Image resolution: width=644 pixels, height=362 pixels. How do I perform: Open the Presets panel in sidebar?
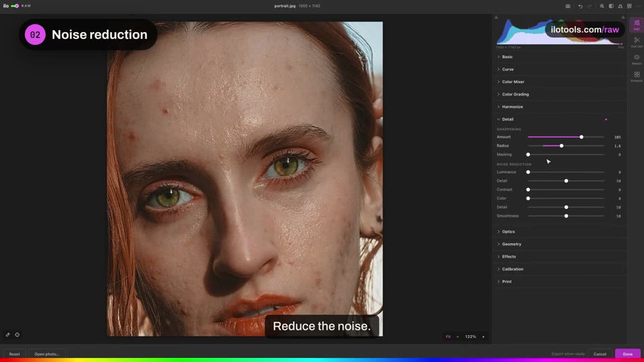tap(637, 76)
